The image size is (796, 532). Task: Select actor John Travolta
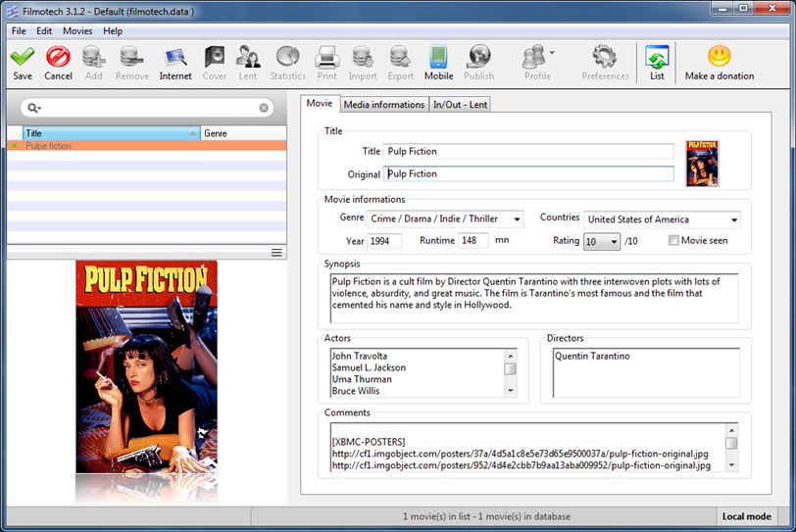pos(360,356)
